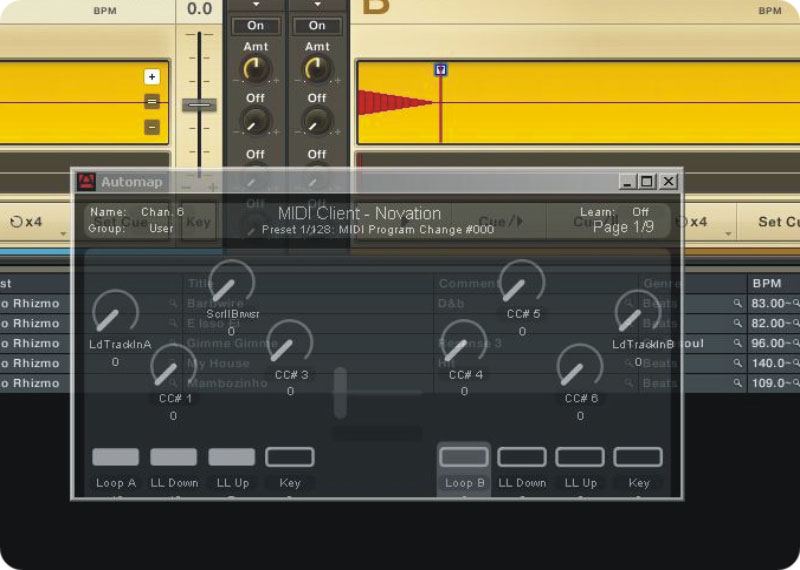This screenshot has width=800, height=570.
Task: Open the left effect unit dropdown arrow
Action: (256, 5)
